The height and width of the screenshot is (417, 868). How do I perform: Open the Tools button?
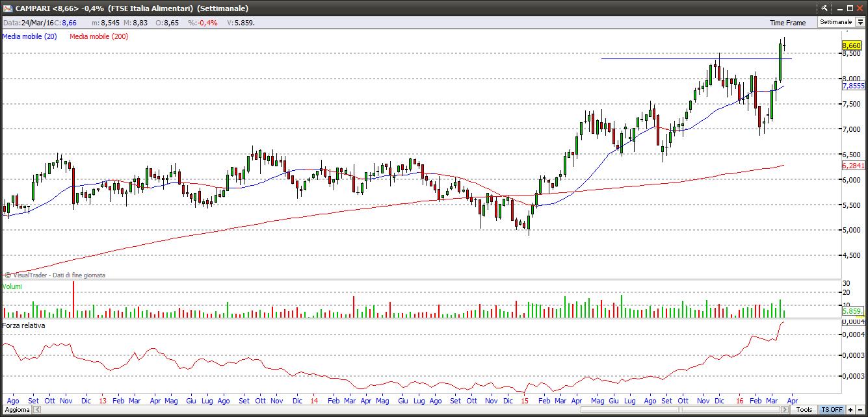[x=804, y=410]
